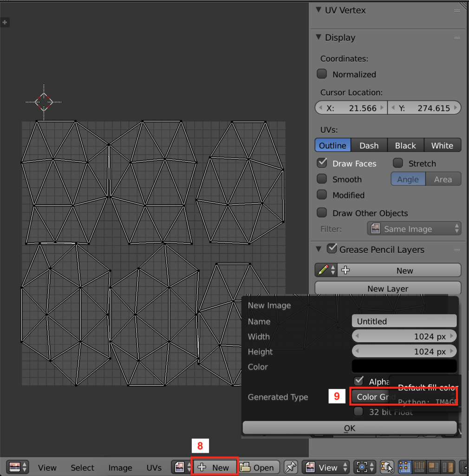Viewport: 469px width, 476px height.
Task: Collapse the UV Vertex panel
Action: pyautogui.click(x=319, y=10)
